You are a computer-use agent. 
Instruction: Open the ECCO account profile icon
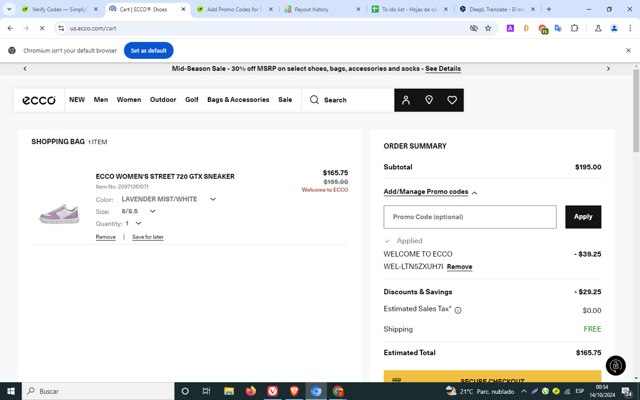406,100
